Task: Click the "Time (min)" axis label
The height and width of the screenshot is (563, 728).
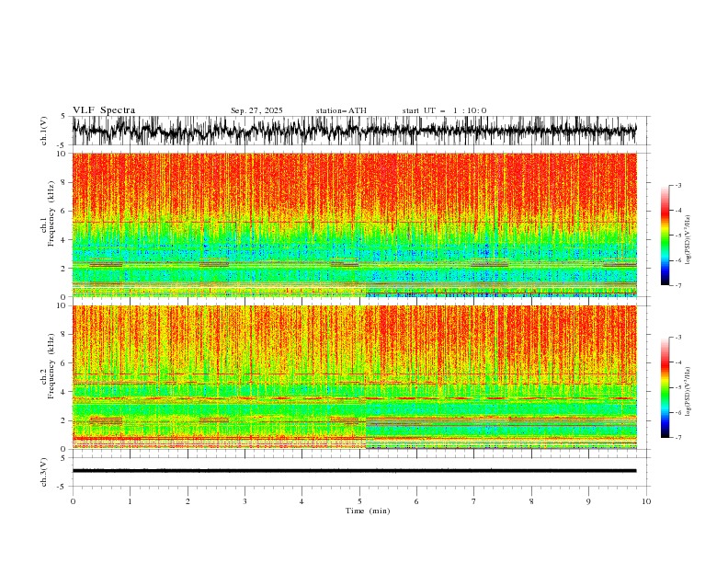Action: tap(368, 511)
